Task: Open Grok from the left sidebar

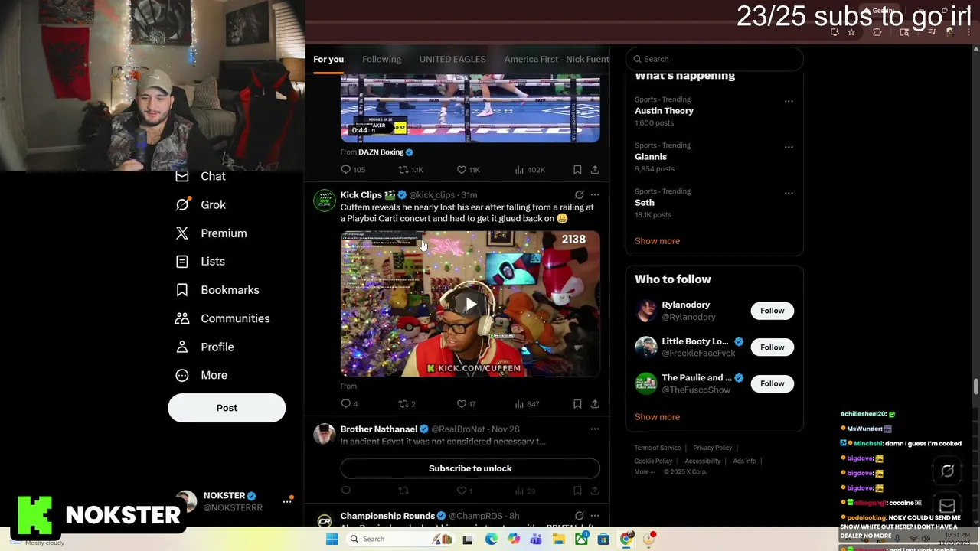Action: click(201, 204)
